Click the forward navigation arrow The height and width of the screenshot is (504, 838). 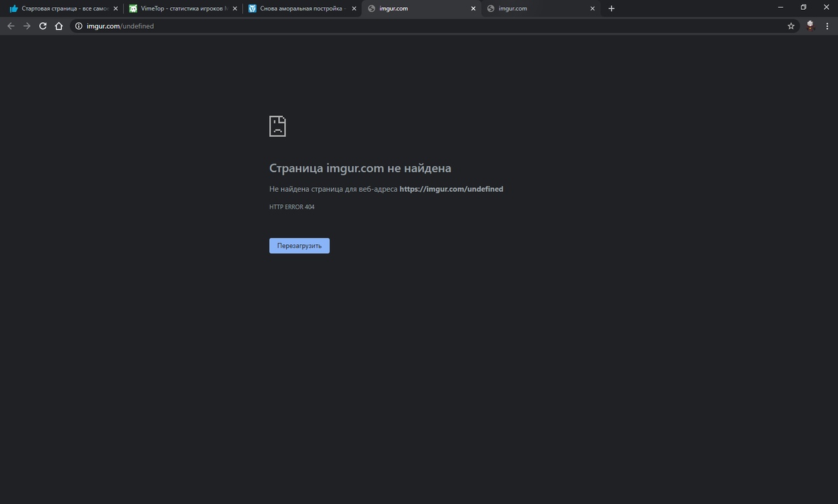click(x=27, y=26)
